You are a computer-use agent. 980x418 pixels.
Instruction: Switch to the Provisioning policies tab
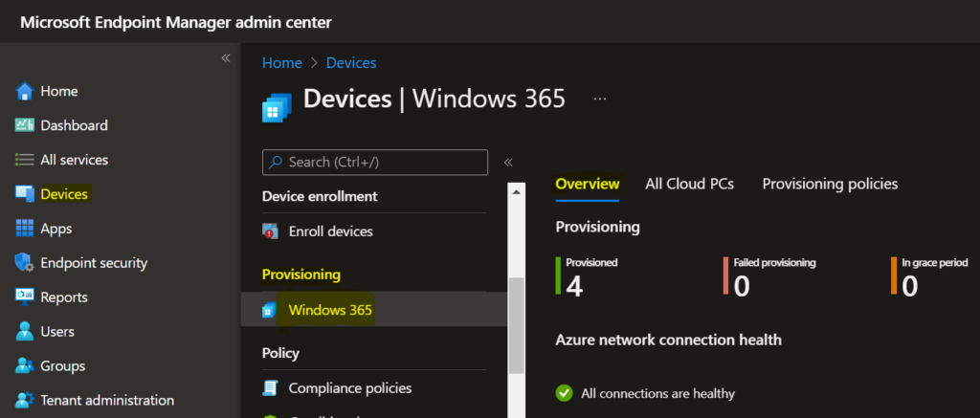[x=830, y=184]
